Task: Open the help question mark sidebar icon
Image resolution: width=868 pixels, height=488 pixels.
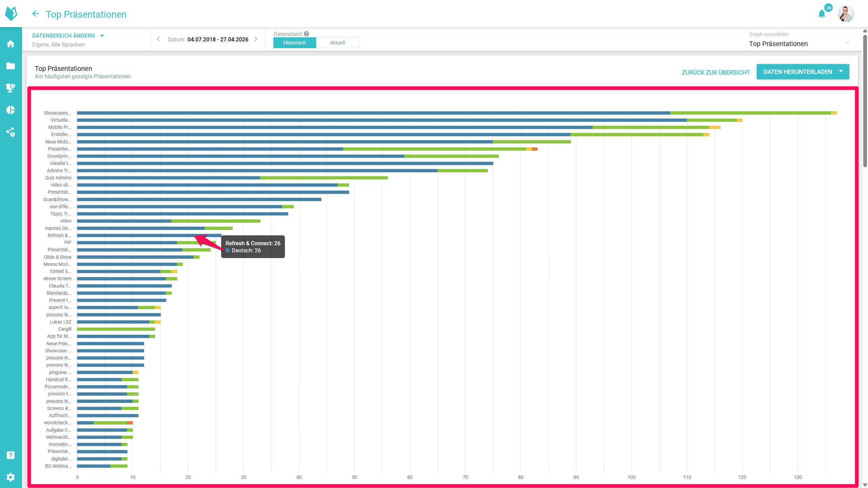Action: coord(11,455)
